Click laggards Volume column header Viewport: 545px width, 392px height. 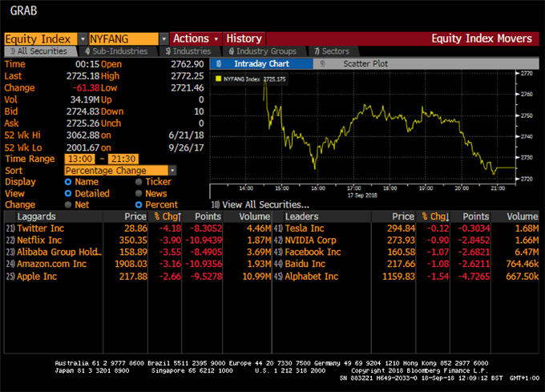[254, 216]
